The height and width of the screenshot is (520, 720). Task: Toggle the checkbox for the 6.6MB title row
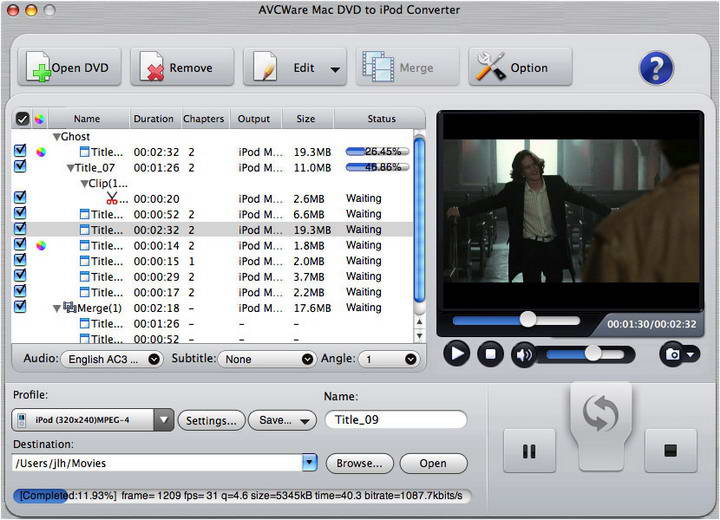[20, 213]
